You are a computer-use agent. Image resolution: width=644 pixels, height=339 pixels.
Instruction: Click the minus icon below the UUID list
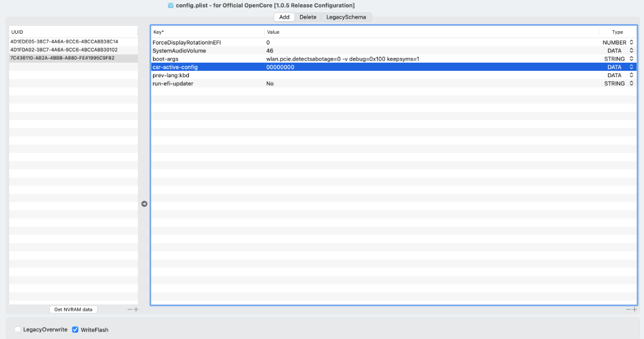click(x=129, y=309)
